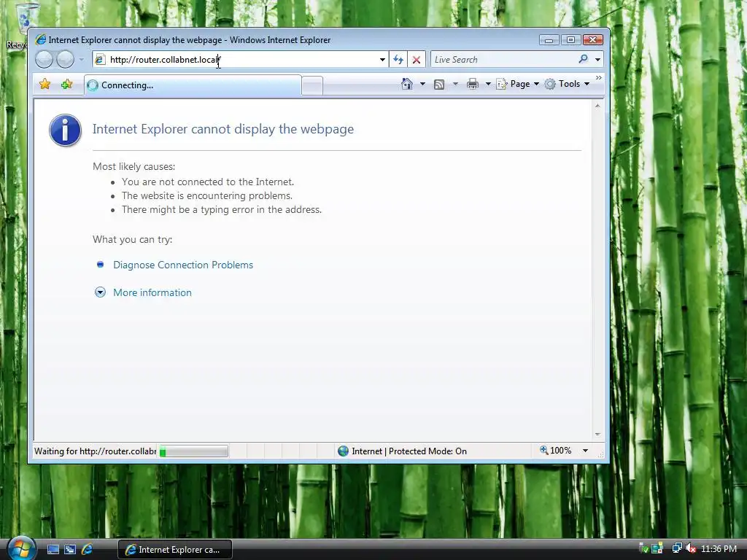Click the 100% zoom level button
The height and width of the screenshot is (560, 747).
pyautogui.click(x=555, y=451)
